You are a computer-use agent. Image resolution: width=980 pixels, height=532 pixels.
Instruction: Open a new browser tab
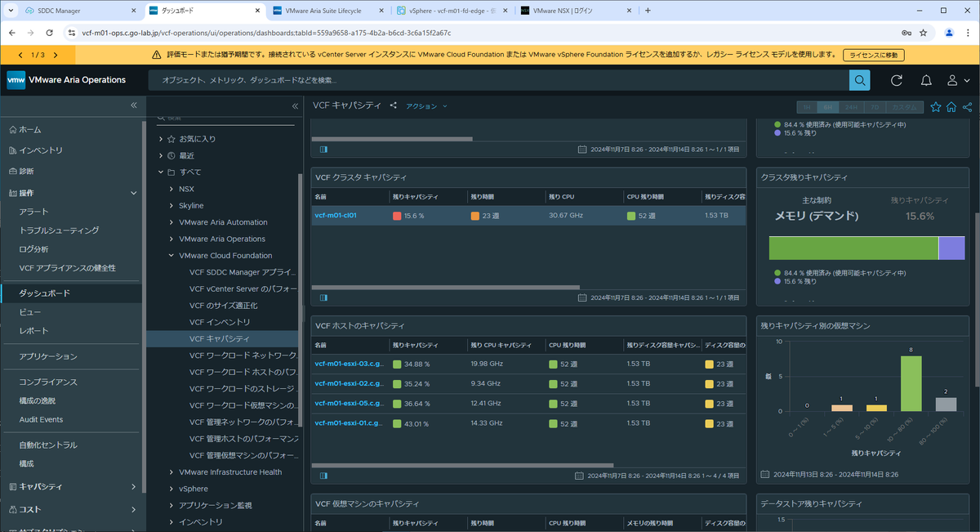648,11
